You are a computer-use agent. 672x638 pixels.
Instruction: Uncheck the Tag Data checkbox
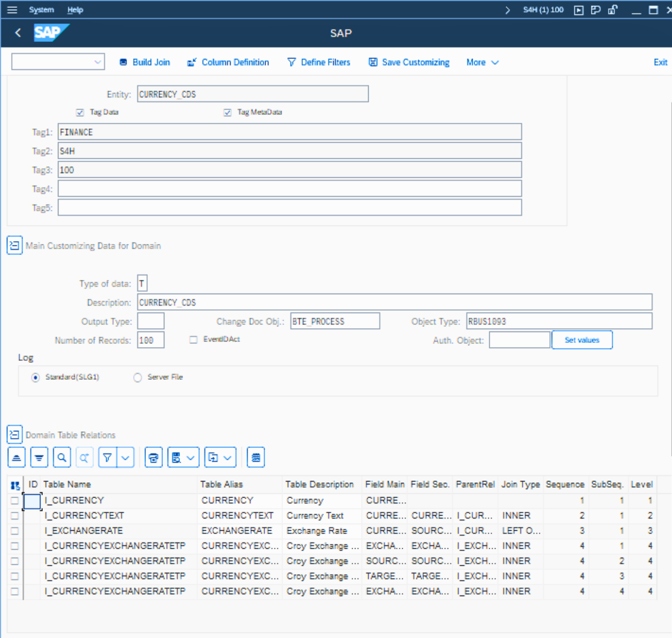80,112
